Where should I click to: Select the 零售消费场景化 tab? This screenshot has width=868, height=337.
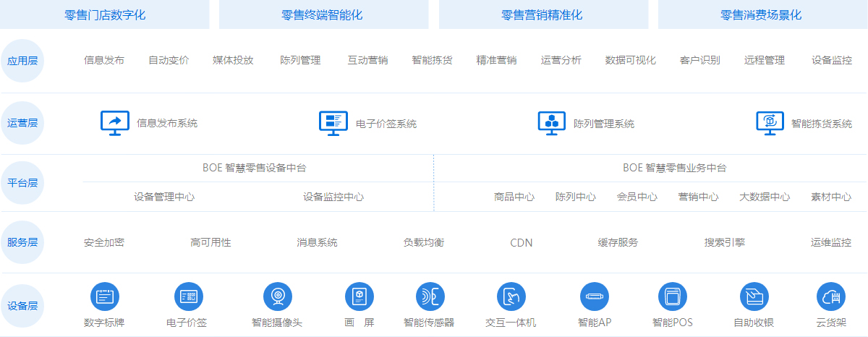click(762, 14)
